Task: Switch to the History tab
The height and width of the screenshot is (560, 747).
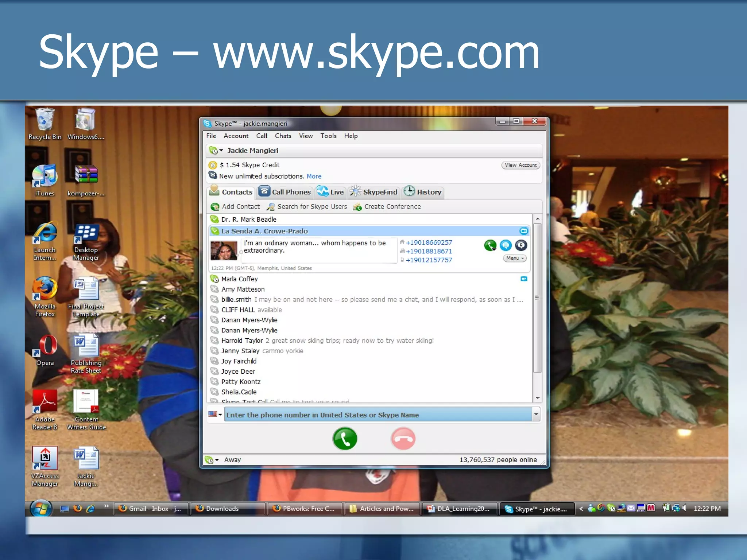Action: 423,192
